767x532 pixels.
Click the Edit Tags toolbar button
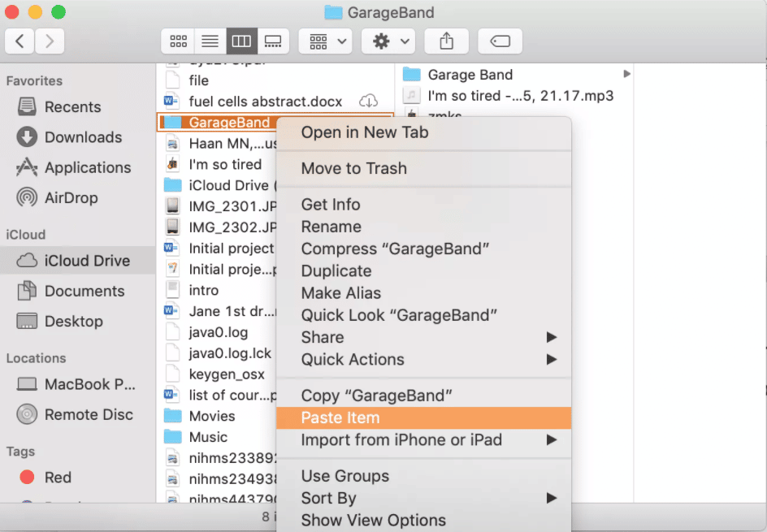click(x=500, y=41)
